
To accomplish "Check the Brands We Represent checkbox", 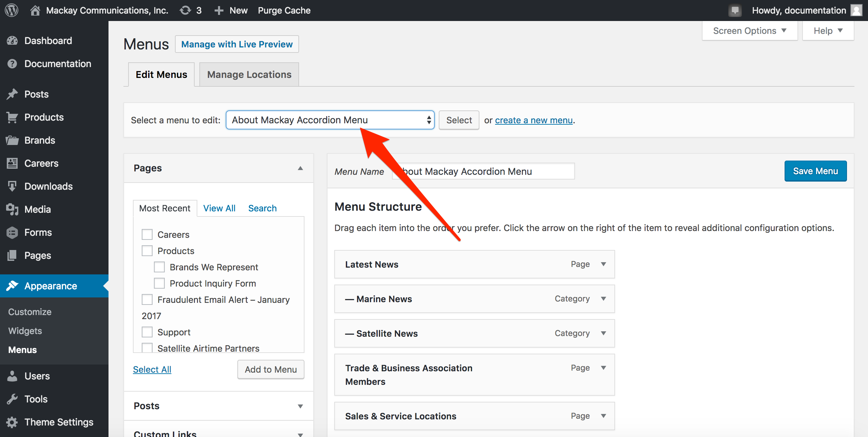I will click(159, 267).
